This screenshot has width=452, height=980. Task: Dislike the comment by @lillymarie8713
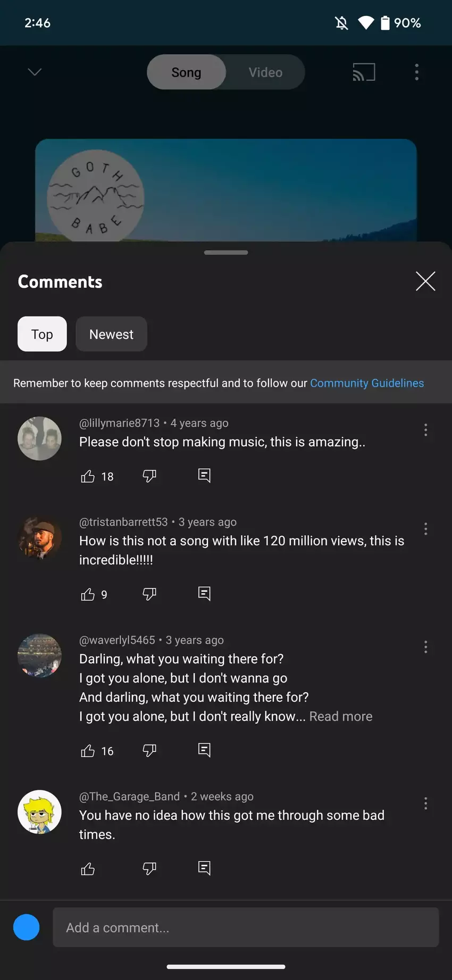[149, 476]
